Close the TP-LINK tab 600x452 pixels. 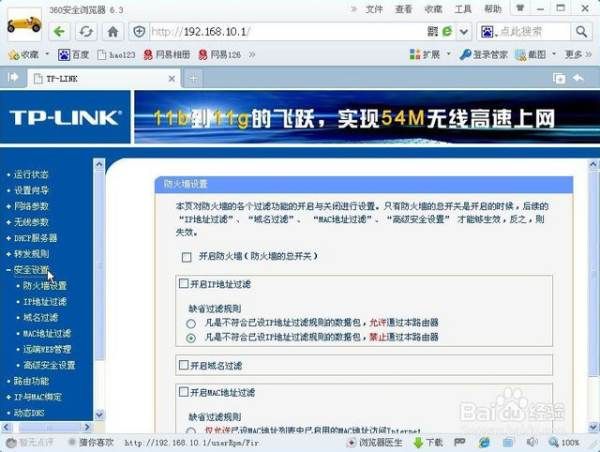pyautogui.click(x=172, y=79)
